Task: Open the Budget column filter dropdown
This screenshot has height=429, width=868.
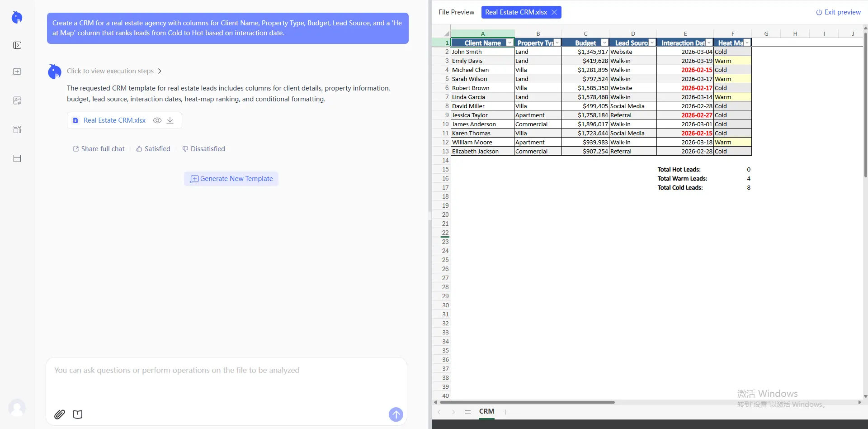Action: pos(604,43)
